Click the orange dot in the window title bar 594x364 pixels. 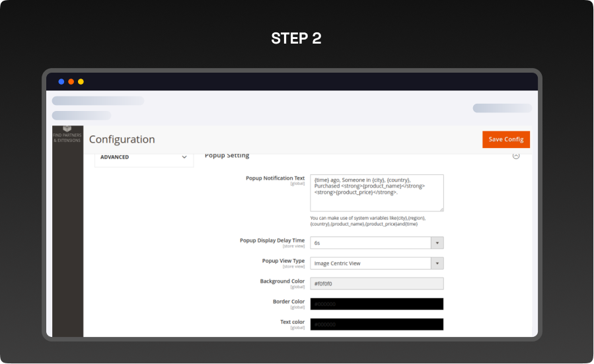click(x=71, y=82)
